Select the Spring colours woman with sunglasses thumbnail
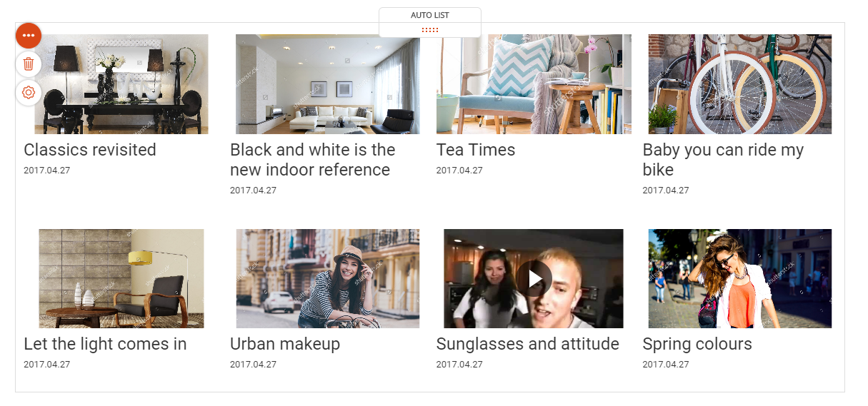 point(740,278)
